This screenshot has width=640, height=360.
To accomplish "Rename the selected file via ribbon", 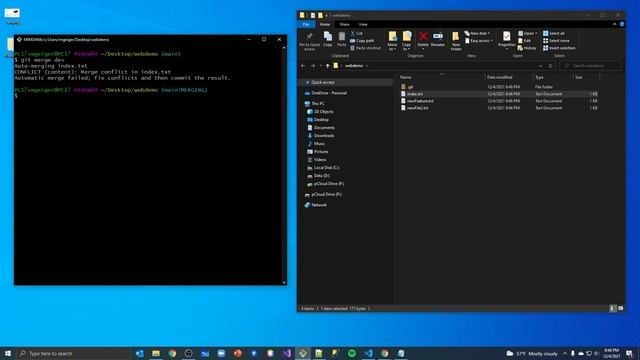I will click(x=438, y=39).
